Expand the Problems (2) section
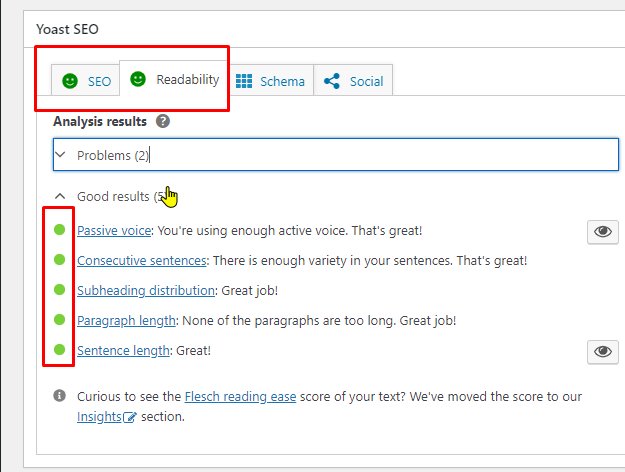The height and width of the screenshot is (472, 625). coord(336,155)
